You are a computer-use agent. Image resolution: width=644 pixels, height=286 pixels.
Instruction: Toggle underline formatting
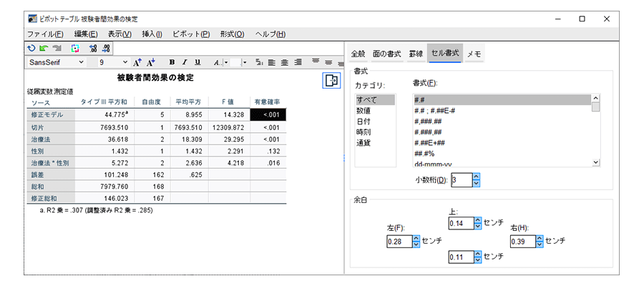tap(197, 62)
